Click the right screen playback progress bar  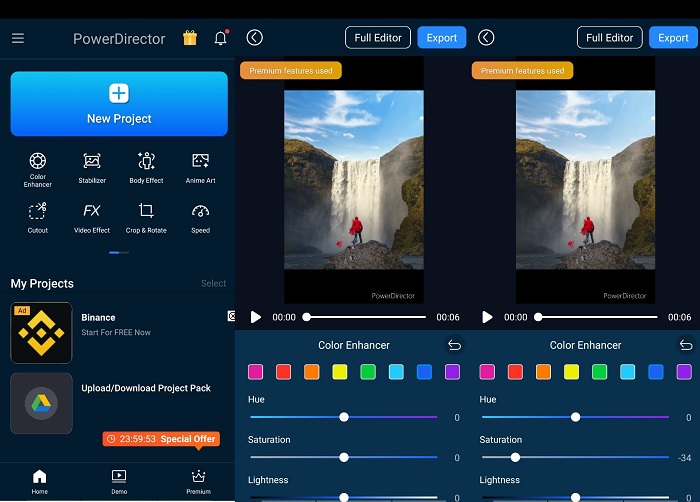tap(596, 317)
